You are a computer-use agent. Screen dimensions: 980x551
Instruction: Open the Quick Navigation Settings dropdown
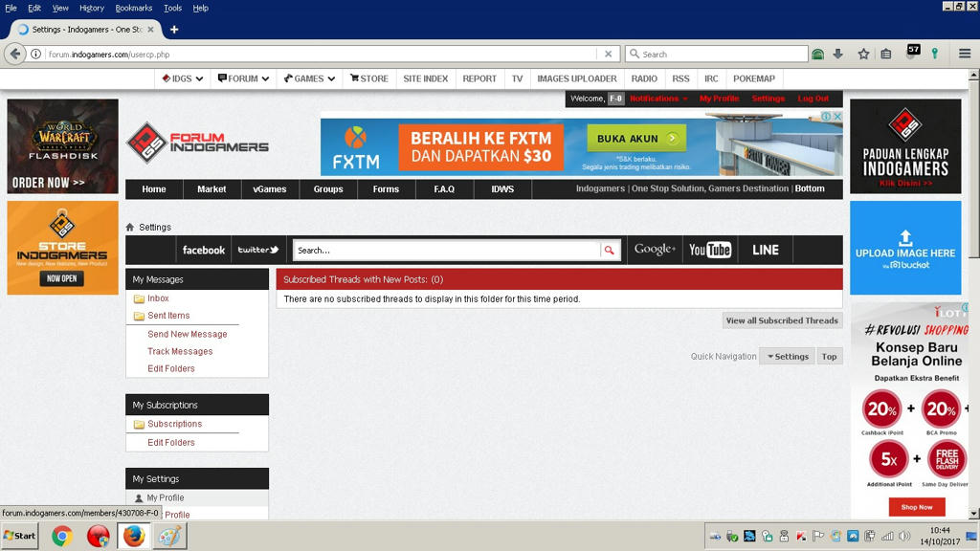coord(788,356)
